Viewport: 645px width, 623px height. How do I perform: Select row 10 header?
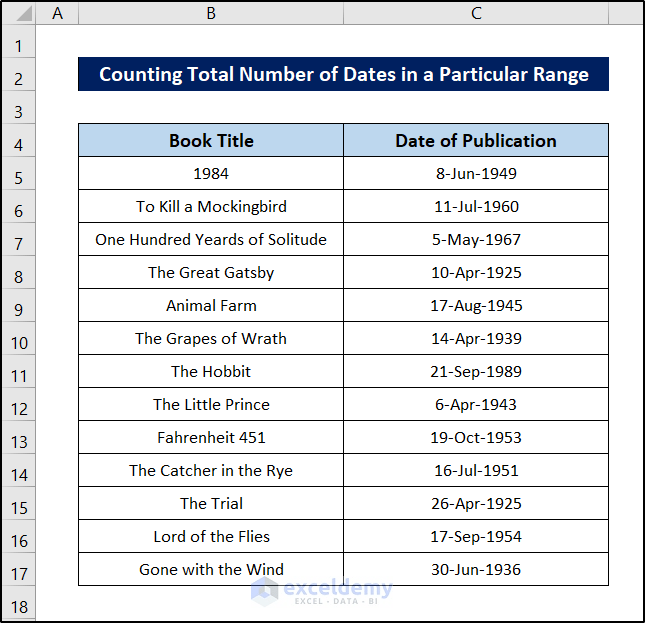point(19,338)
